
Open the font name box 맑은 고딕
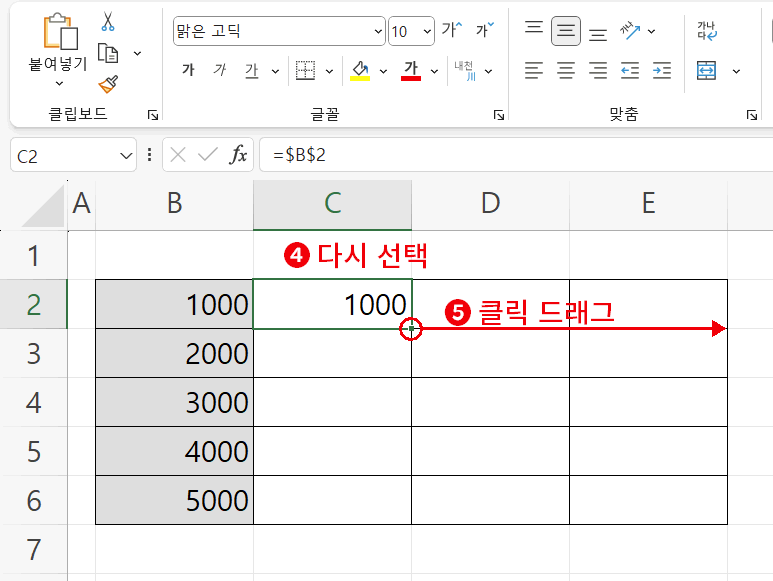click(x=279, y=31)
